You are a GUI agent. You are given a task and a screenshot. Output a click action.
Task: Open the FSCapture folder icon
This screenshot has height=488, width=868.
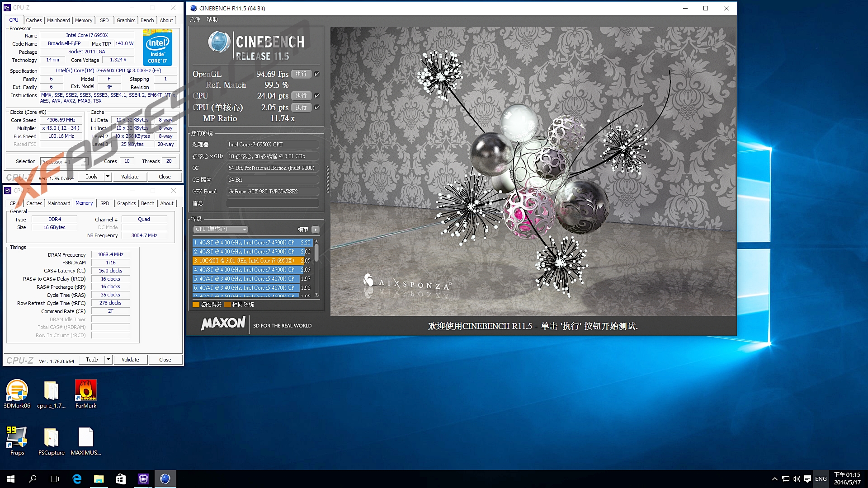[x=51, y=438]
